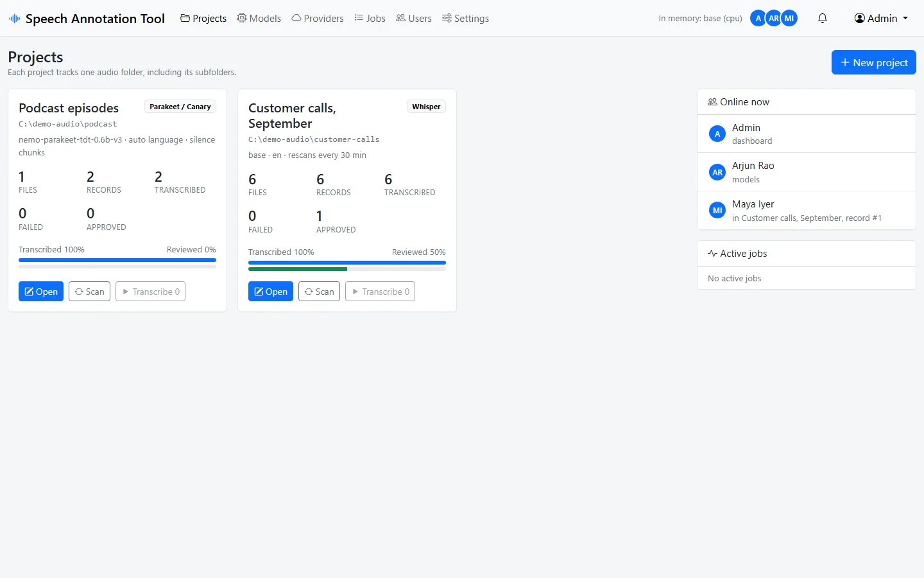Screen dimensions: 924x578
Task: Click the Admin avatar badge in header
Action: click(x=758, y=18)
